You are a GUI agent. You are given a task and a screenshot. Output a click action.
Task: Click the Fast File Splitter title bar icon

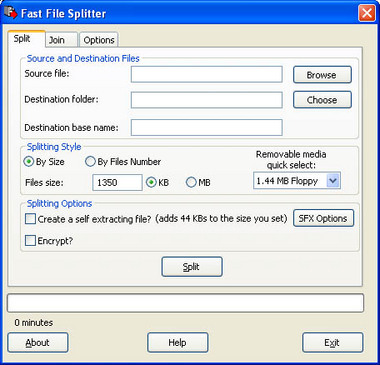tap(10, 13)
